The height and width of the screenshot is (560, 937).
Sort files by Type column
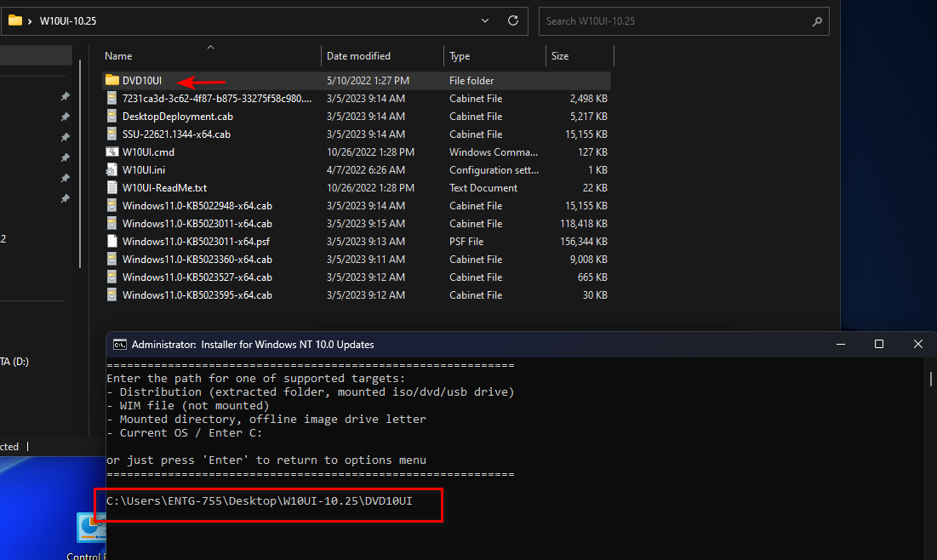point(460,56)
